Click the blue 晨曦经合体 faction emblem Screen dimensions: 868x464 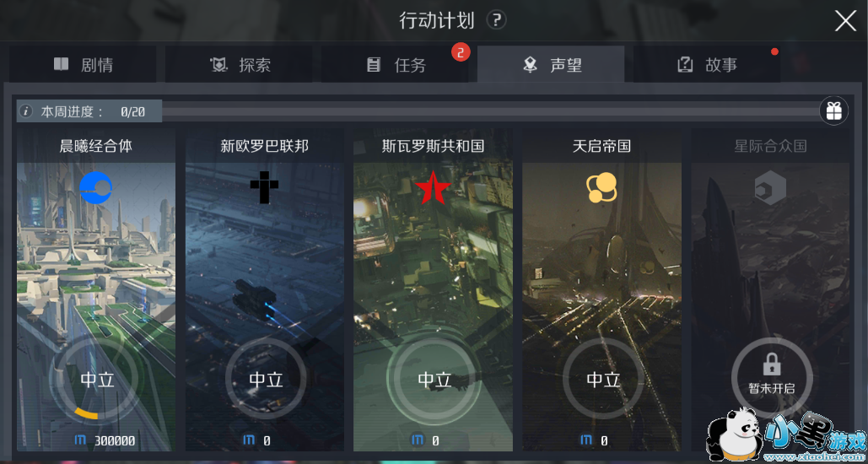96,187
